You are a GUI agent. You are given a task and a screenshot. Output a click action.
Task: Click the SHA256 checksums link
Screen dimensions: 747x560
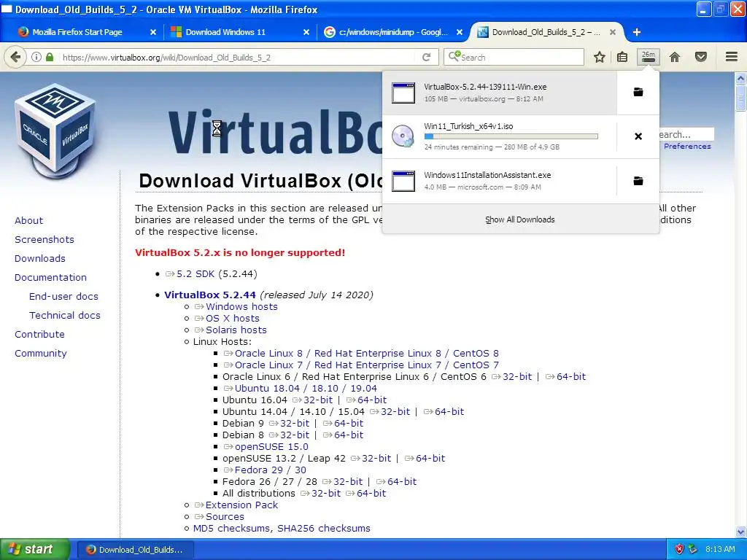[x=324, y=528]
